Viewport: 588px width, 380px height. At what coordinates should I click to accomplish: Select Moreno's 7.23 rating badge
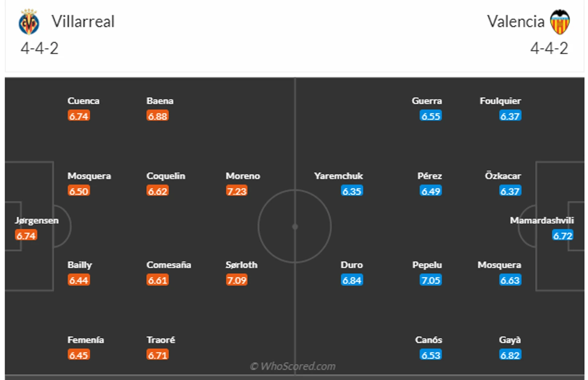[x=236, y=191]
